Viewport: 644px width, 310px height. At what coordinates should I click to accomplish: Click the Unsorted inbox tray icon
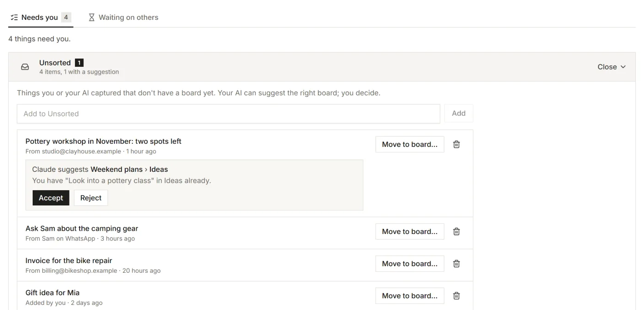25,67
